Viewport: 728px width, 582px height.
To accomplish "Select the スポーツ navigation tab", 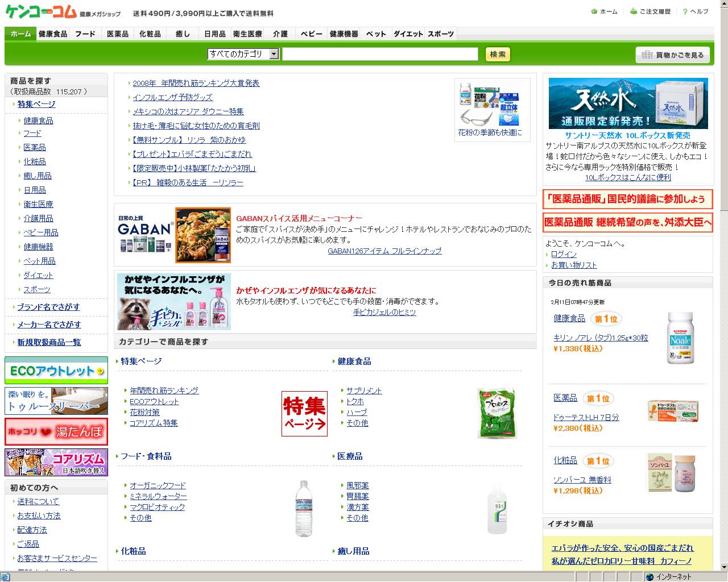I will [441, 34].
